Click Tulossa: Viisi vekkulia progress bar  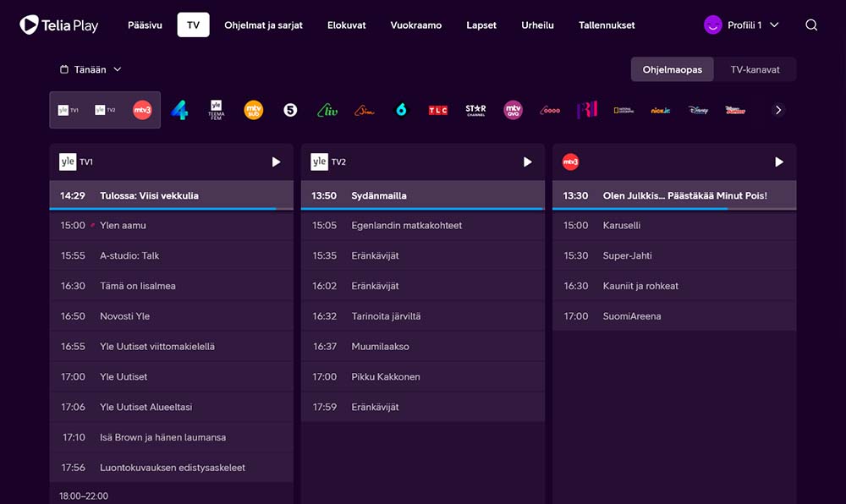[x=172, y=209]
